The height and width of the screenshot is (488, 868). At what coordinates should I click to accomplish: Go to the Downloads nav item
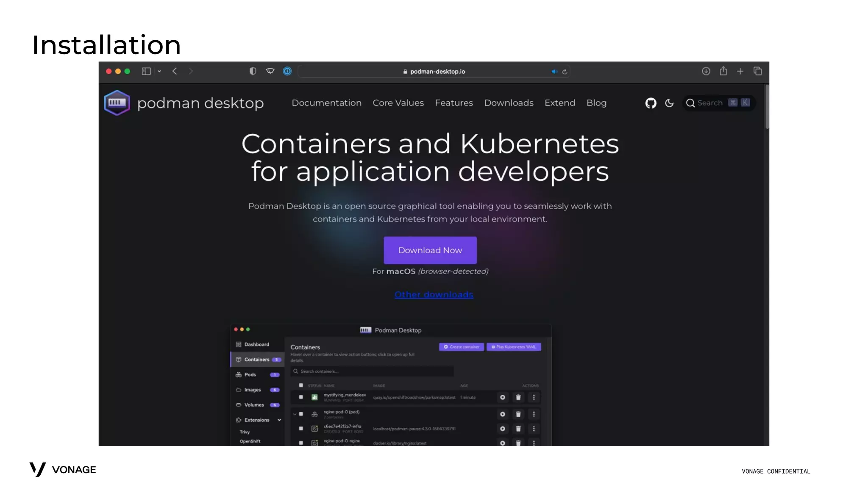coord(509,103)
